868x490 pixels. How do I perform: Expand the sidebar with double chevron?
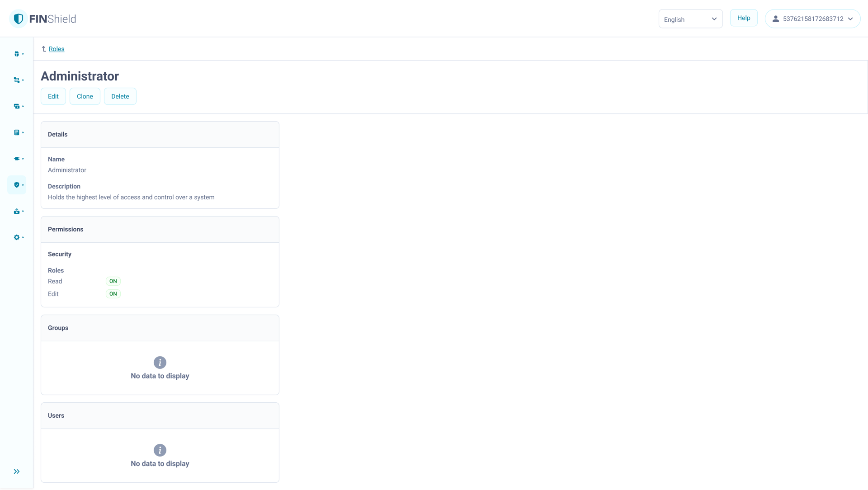click(x=17, y=471)
